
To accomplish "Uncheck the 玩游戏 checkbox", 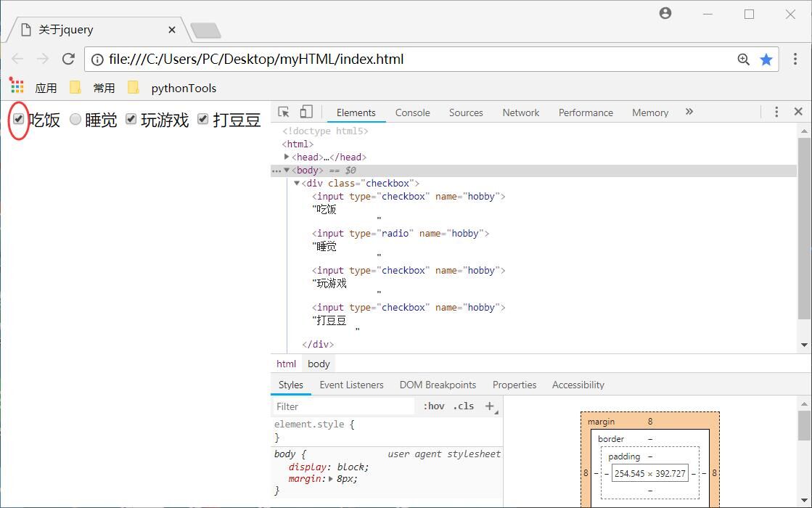I will (x=131, y=119).
